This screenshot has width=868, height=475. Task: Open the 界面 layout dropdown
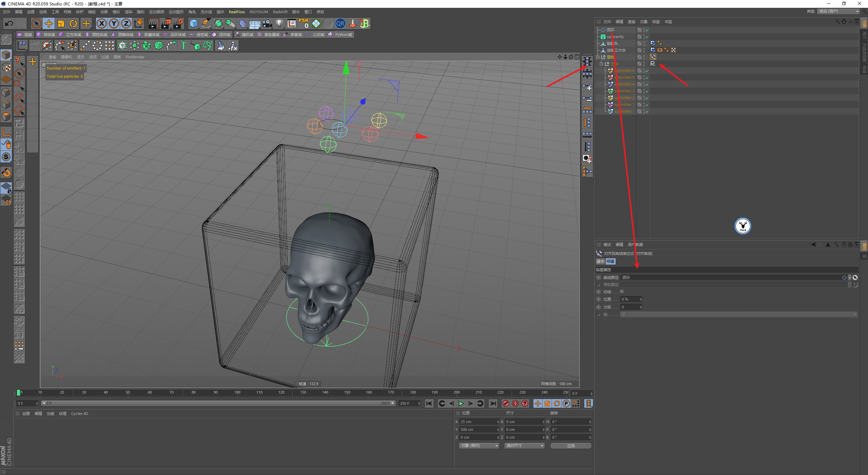click(x=839, y=12)
